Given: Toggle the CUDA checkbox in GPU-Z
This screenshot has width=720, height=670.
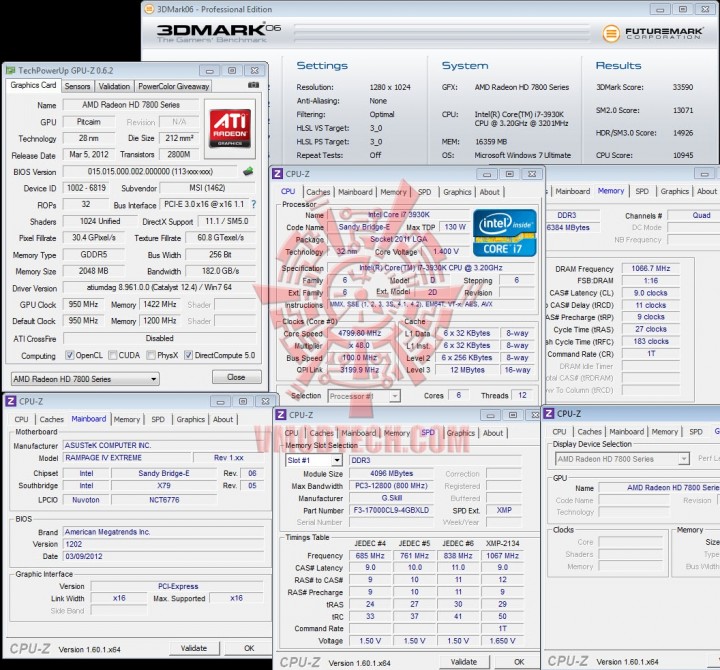Looking at the screenshot, I should [112, 355].
